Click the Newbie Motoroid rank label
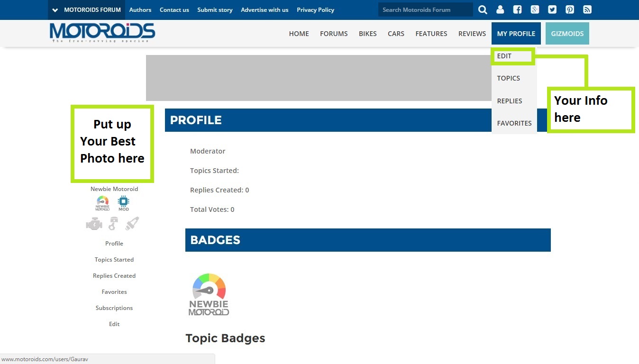 tap(114, 189)
